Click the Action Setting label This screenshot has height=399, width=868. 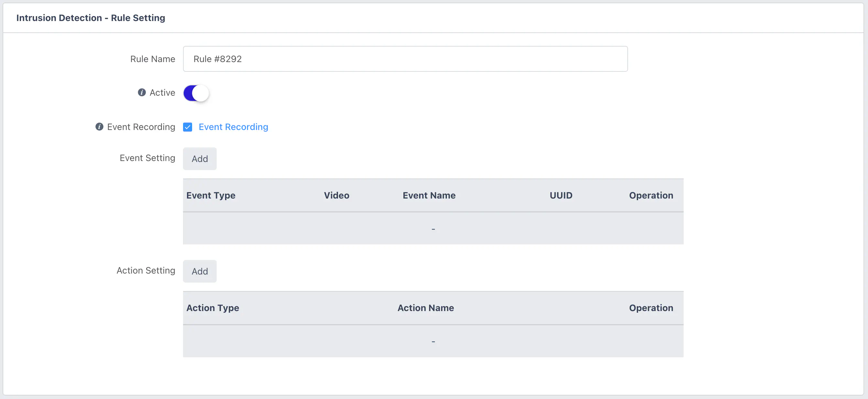146,271
